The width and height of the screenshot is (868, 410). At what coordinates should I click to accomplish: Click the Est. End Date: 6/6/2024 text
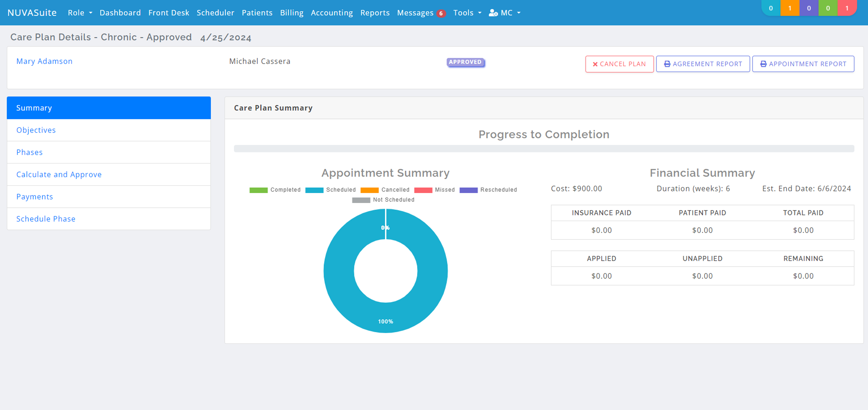coord(807,188)
